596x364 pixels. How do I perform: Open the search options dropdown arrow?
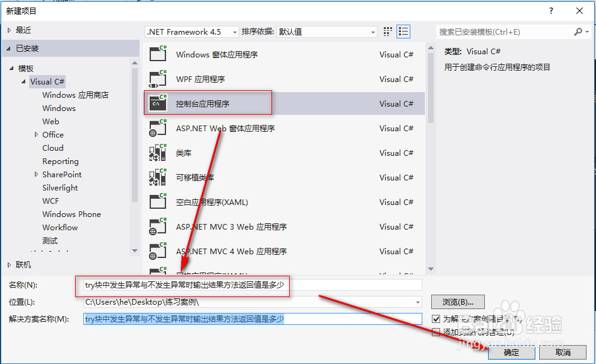pos(588,32)
